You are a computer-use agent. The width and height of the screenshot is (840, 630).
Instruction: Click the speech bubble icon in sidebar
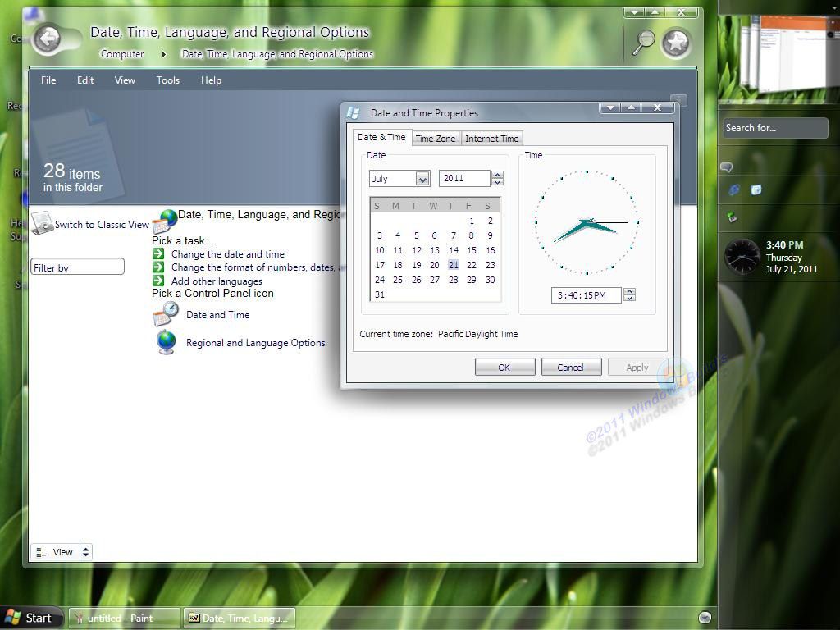pos(727,167)
